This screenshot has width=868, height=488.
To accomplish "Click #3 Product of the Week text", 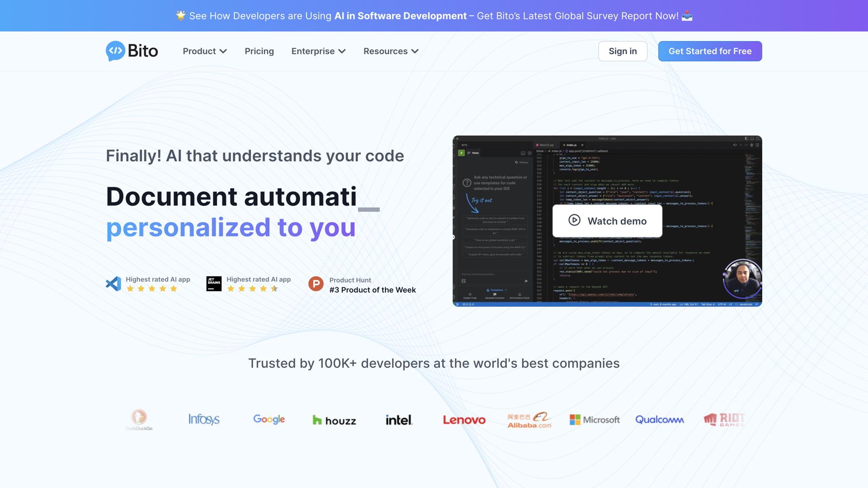I will (x=373, y=290).
